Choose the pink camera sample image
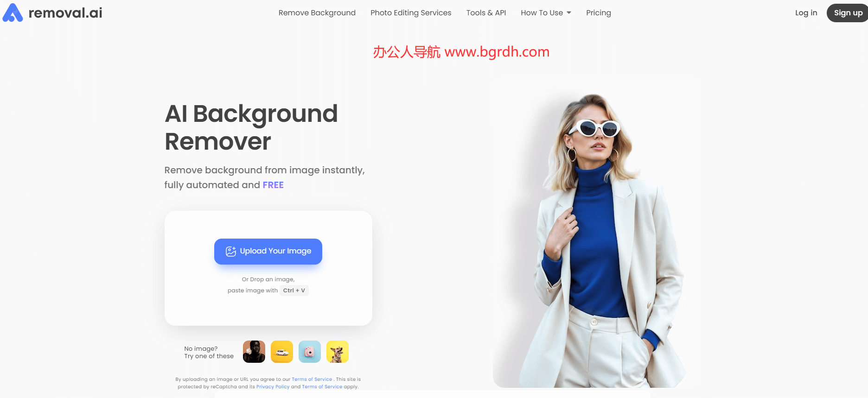Viewport: 868px width, 398px height. (310, 352)
